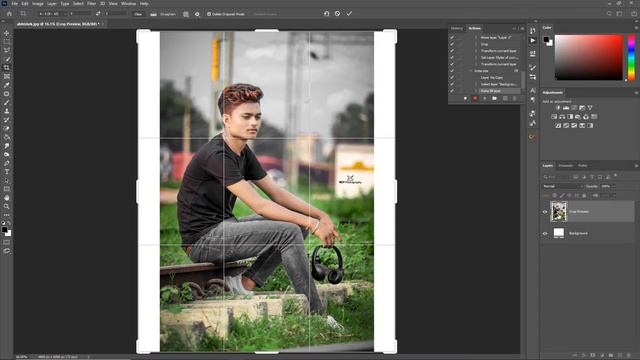Hide the Background layer

[545, 233]
